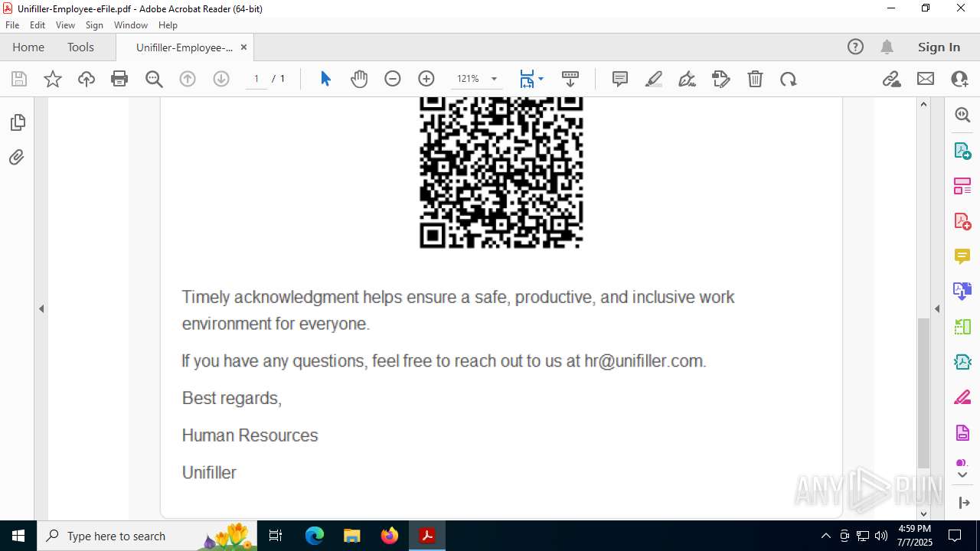Open the help question mark icon
The image size is (980, 551).
[x=855, y=47]
